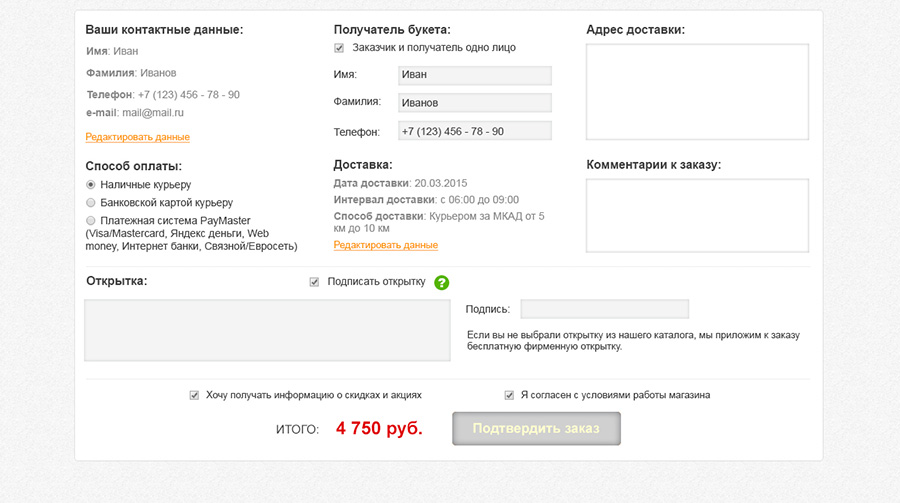Click the contact e-mail mail@mail.ru text

(153, 113)
